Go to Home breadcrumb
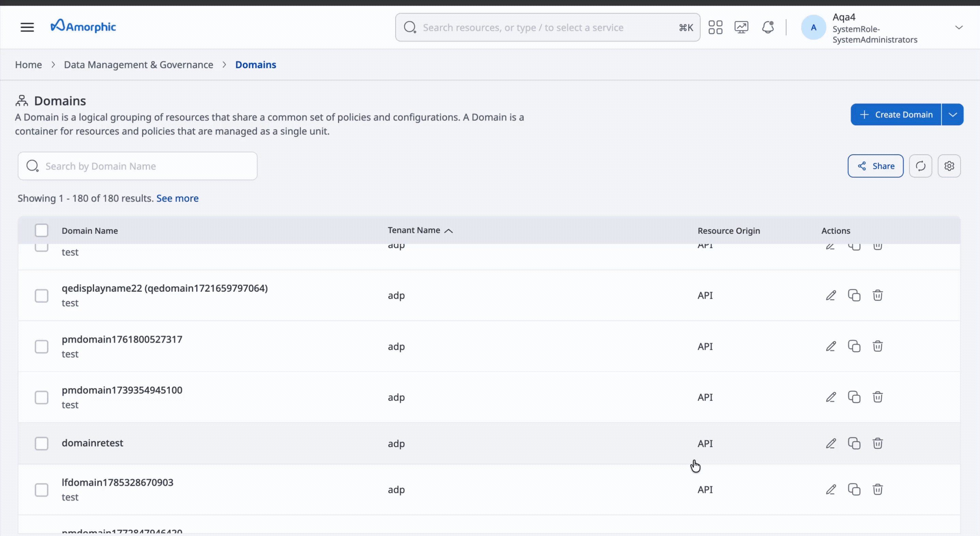Viewport: 980px width, 536px height. tap(29, 65)
